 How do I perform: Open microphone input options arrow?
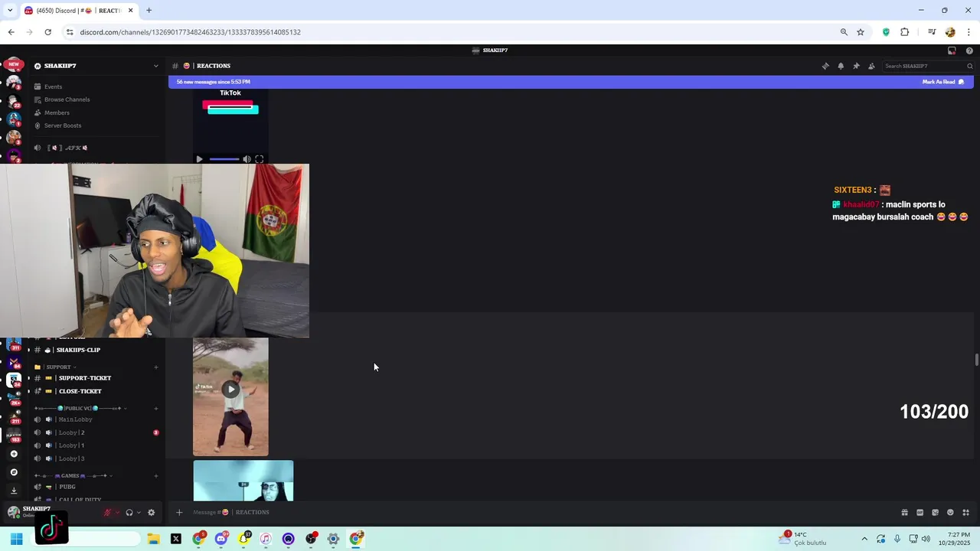pyautogui.click(x=117, y=512)
